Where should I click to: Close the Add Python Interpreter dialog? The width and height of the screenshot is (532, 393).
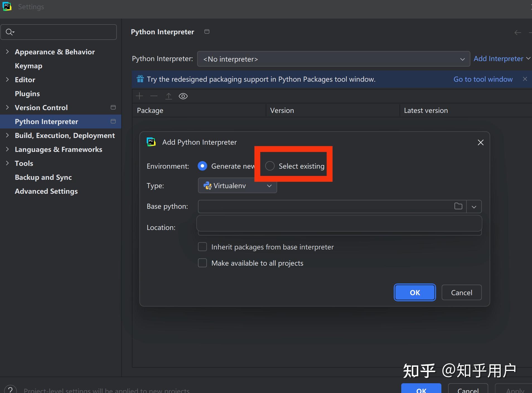pyautogui.click(x=481, y=142)
